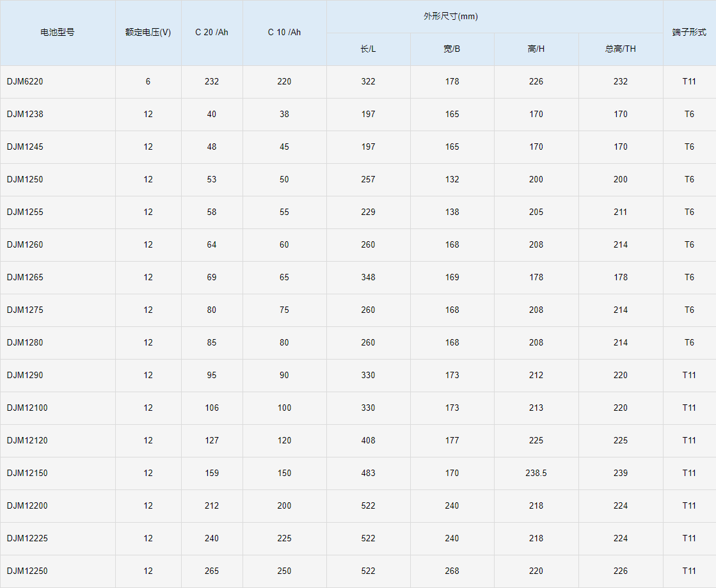Select the 额定电压(V) column header
716x588 pixels.
tap(148, 32)
